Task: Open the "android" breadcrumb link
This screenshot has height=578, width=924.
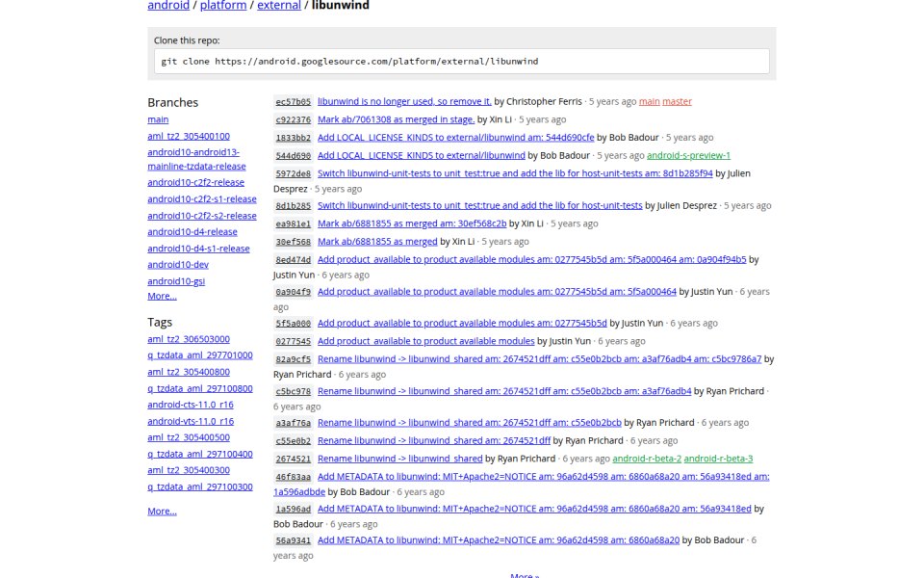Action: 168,6
